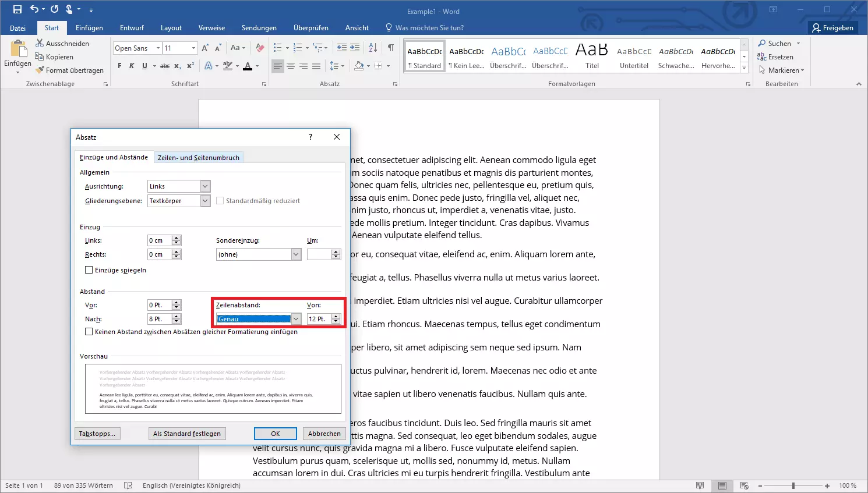Click the Freigeben share button

point(833,28)
